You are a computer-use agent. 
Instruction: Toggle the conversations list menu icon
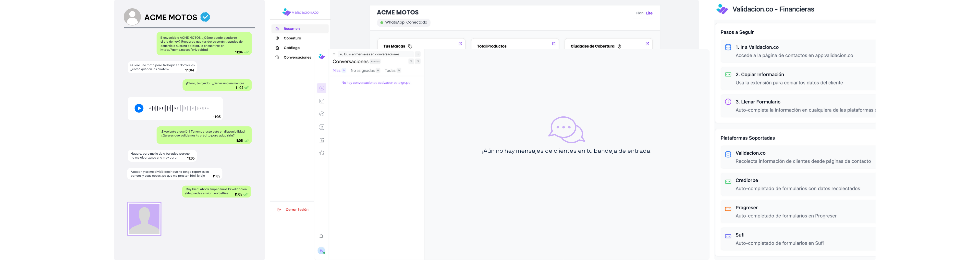click(334, 54)
